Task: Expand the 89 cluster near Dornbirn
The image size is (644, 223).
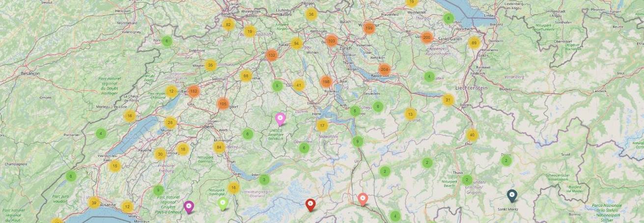Action: tap(474, 43)
